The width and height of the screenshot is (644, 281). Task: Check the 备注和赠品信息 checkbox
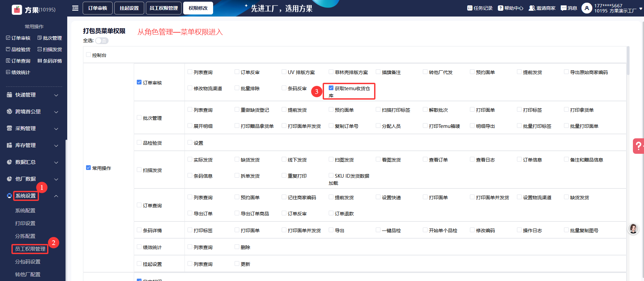[566, 159]
